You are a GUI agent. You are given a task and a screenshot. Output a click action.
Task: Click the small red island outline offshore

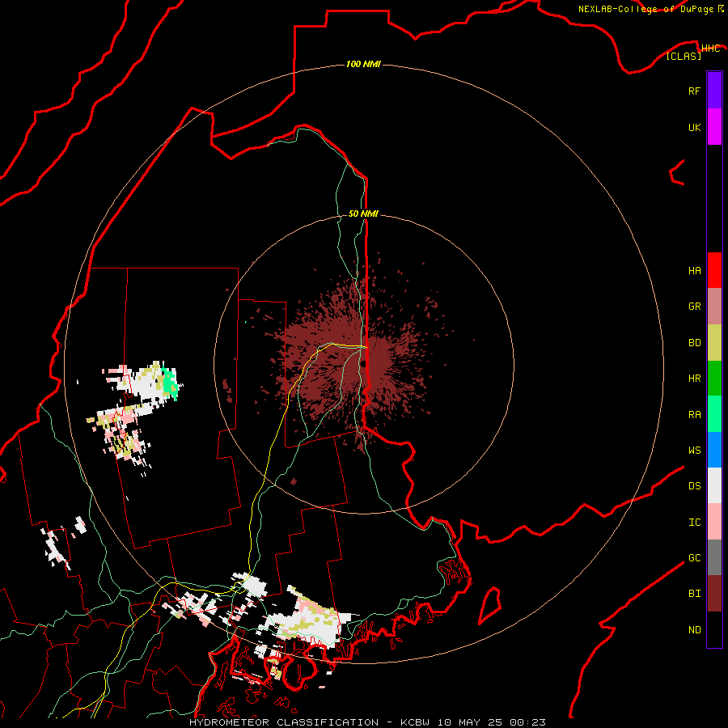coord(490,605)
